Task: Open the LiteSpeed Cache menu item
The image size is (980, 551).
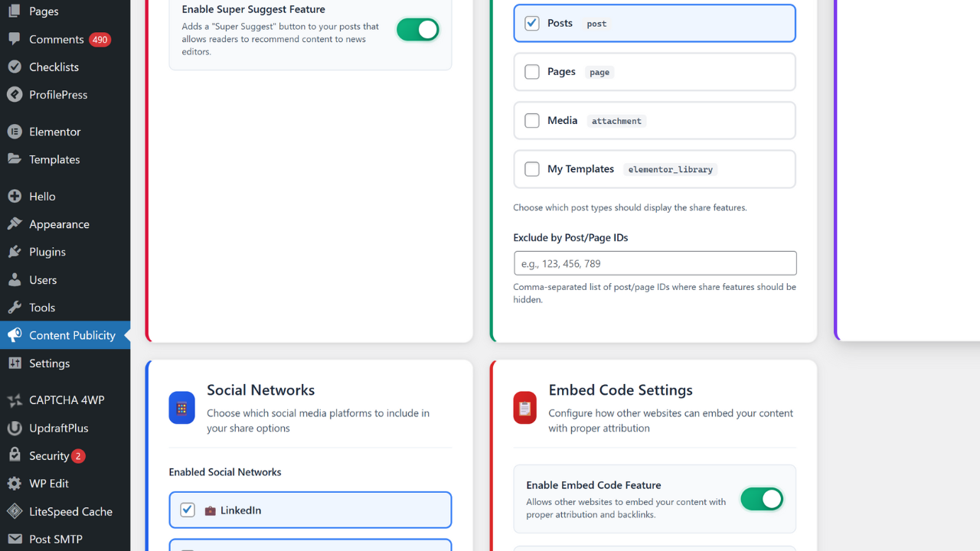Action: [x=65, y=511]
